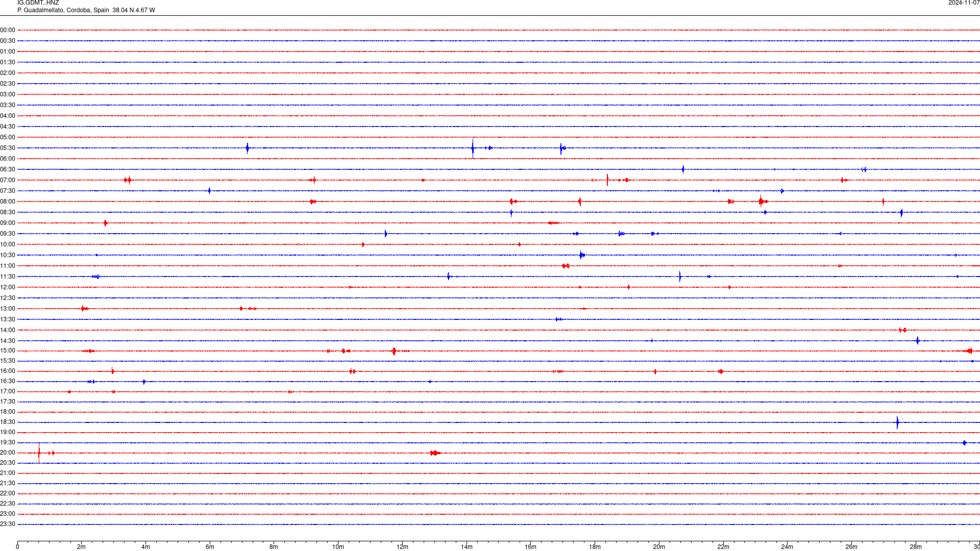Screen dimensions: 980x551
Task: Click the blue spike on 05:30 trace near 7m
Action: point(248,148)
